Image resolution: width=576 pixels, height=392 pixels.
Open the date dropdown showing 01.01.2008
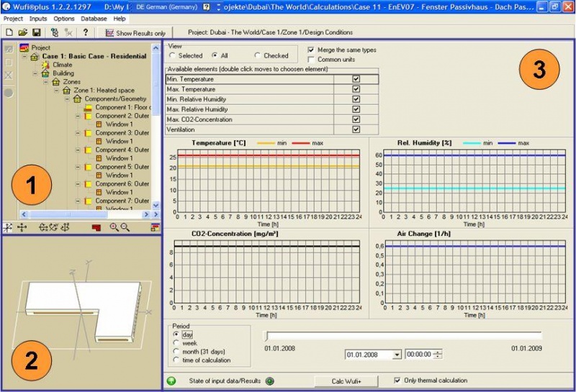397,355
